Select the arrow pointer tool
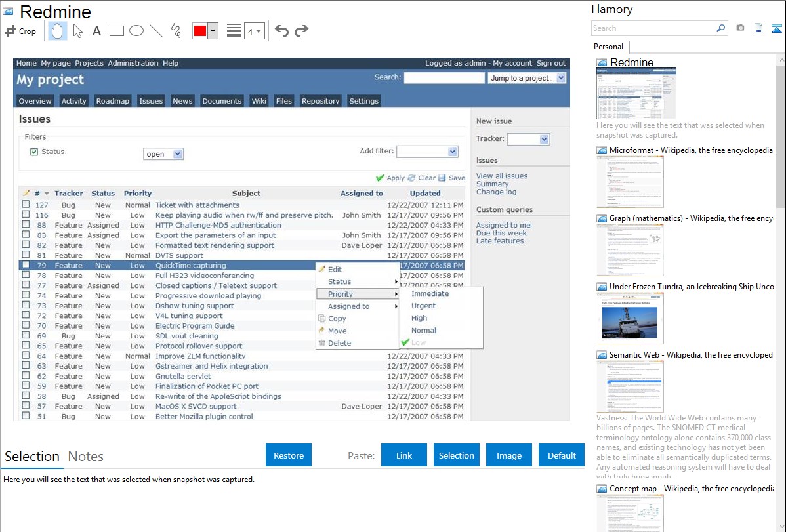Viewport: 786px width, 532px height. click(x=77, y=31)
